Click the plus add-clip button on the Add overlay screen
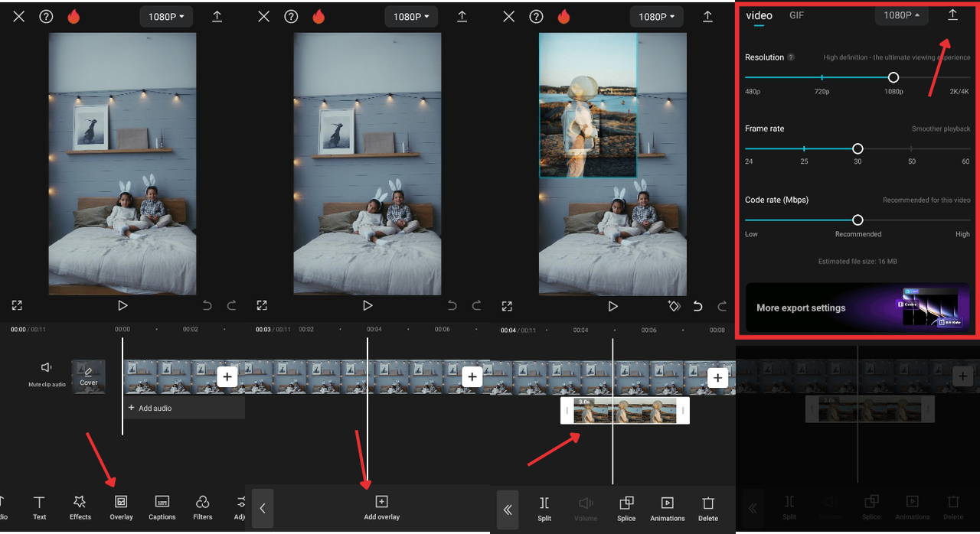Image resolution: width=980 pixels, height=534 pixels. point(472,376)
